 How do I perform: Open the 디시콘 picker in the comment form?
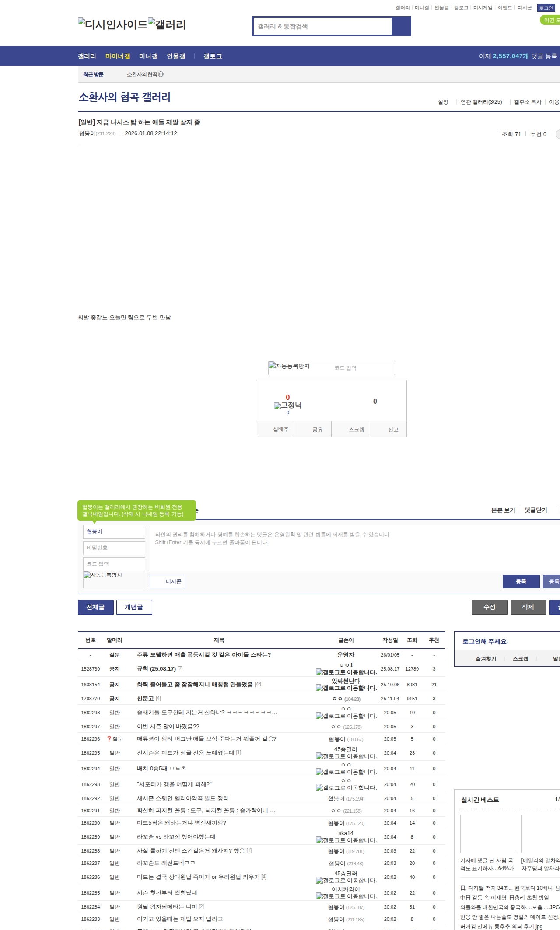[x=168, y=581]
